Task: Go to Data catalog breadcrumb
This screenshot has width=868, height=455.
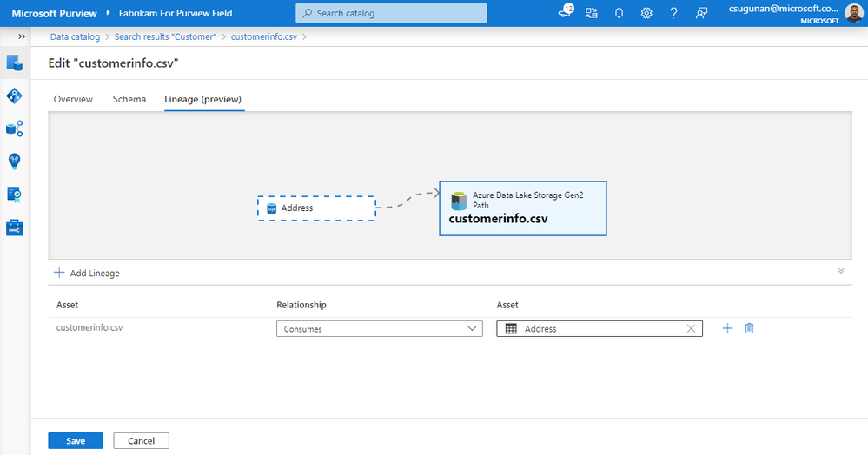Action: pos(76,36)
